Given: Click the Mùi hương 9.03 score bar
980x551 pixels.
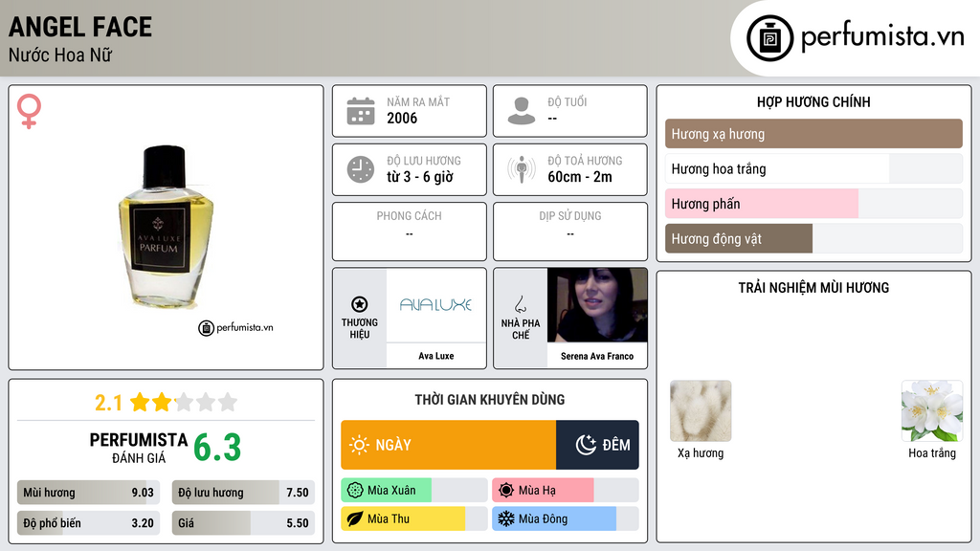Looking at the screenshot, I should [88, 493].
